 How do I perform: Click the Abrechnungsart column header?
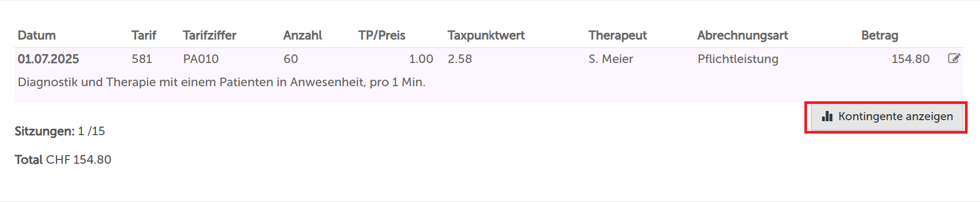coord(742,36)
